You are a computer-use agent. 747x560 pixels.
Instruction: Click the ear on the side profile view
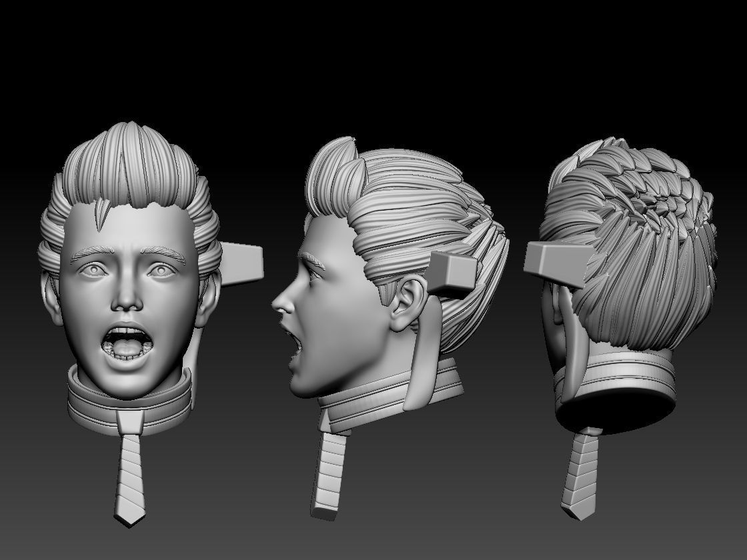click(407, 300)
